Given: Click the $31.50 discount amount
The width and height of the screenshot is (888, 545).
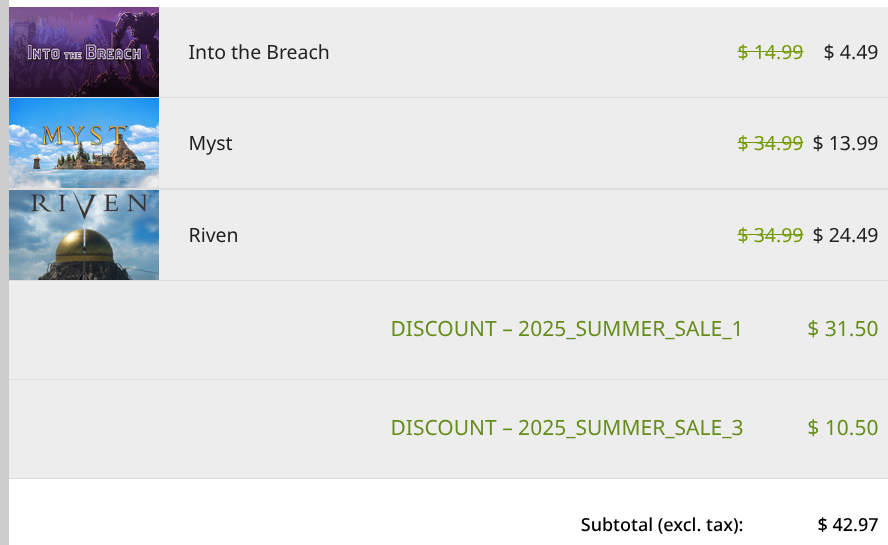Looking at the screenshot, I should [843, 329].
